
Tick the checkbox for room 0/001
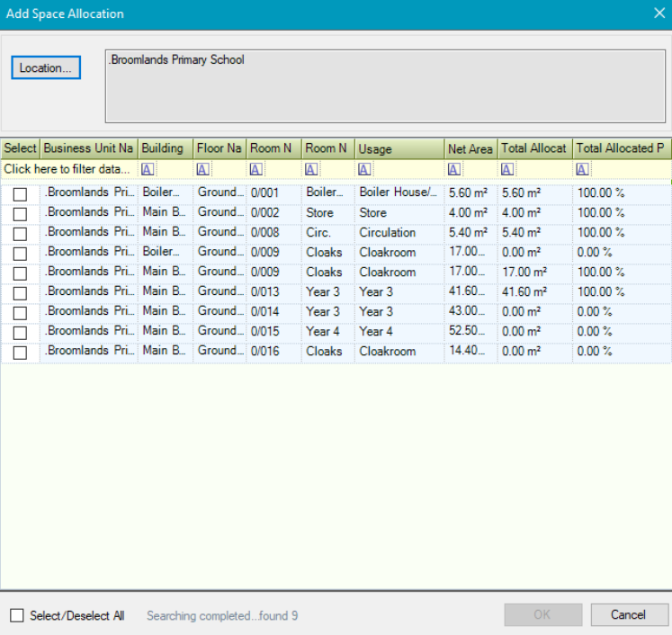tap(20, 193)
